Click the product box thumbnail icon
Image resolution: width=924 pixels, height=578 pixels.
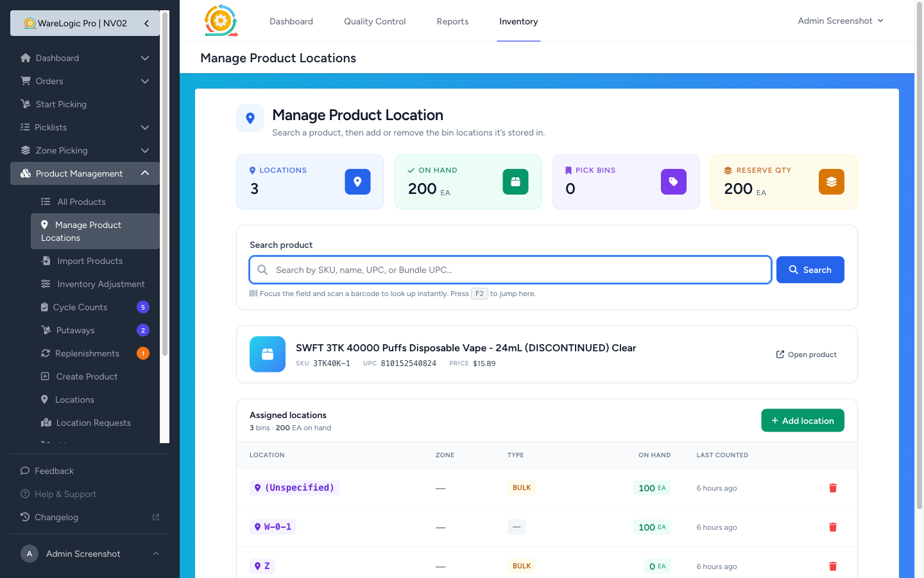click(268, 355)
